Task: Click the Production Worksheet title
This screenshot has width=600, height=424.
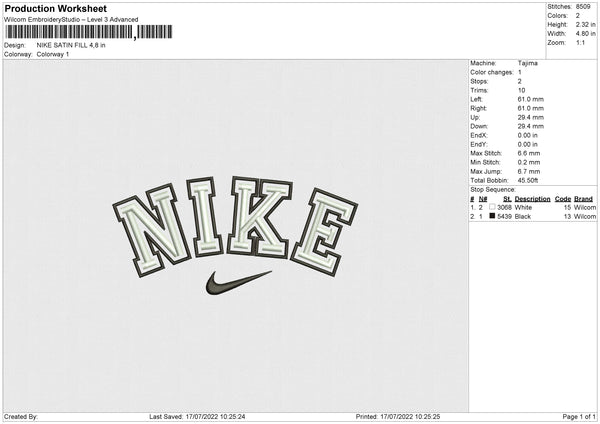Action: click(56, 8)
